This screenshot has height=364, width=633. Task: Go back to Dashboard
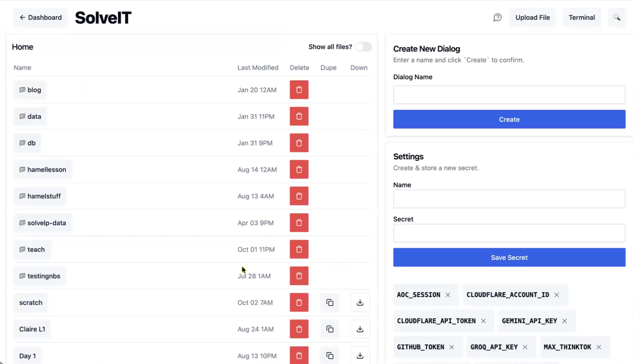pos(41,18)
